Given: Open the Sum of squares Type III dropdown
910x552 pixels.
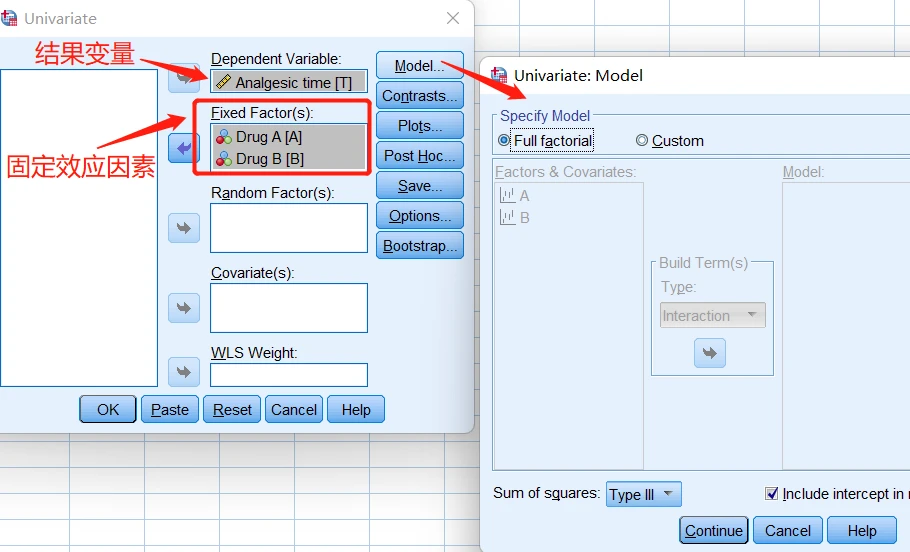Looking at the screenshot, I should (643, 494).
